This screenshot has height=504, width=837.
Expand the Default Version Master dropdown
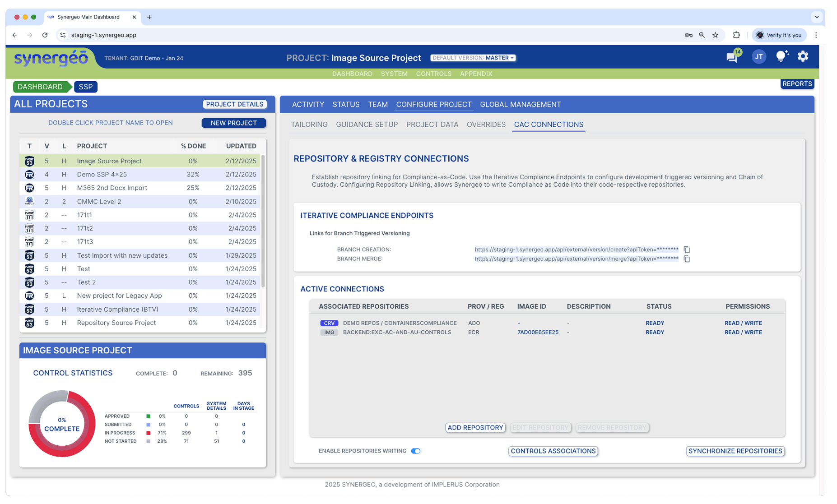473,58
